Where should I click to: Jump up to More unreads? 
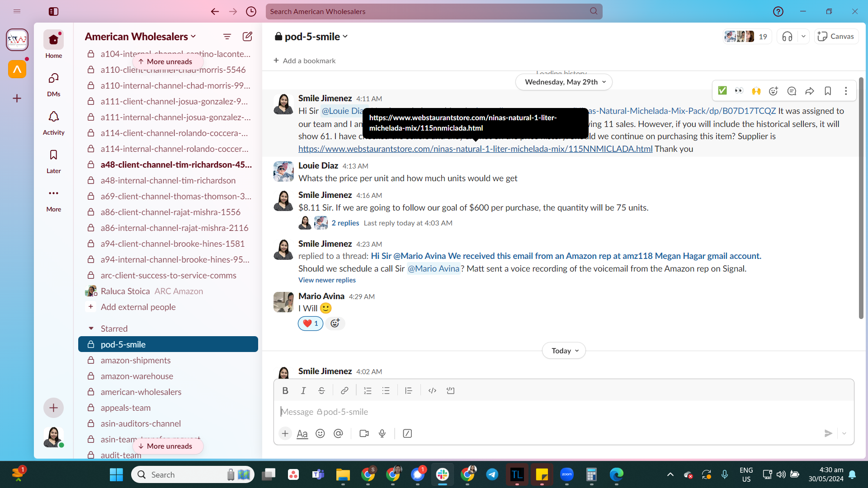point(167,62)
